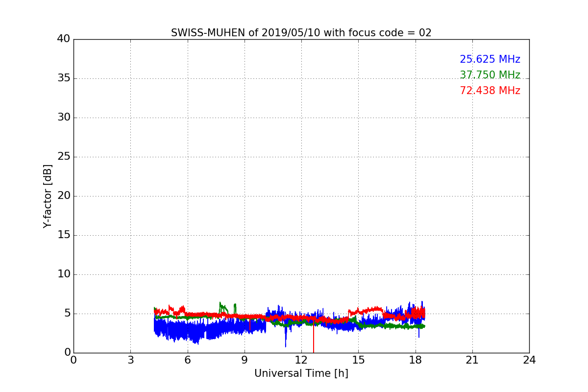Click the x-axis tick label '12'
Image resolution: width=588 pixels, height=392 pixels.
[x=301, y=360]
